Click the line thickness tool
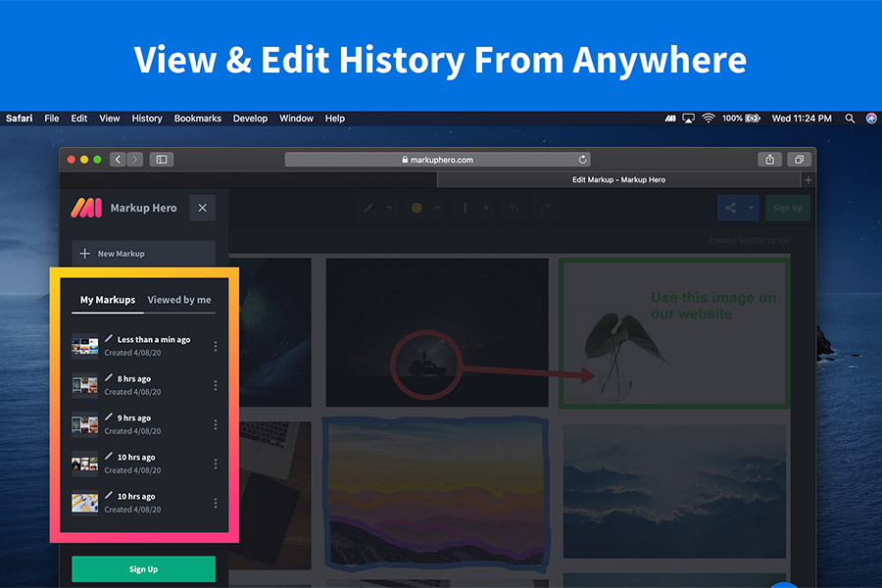The image size is (882, 588). pos(465,208)
